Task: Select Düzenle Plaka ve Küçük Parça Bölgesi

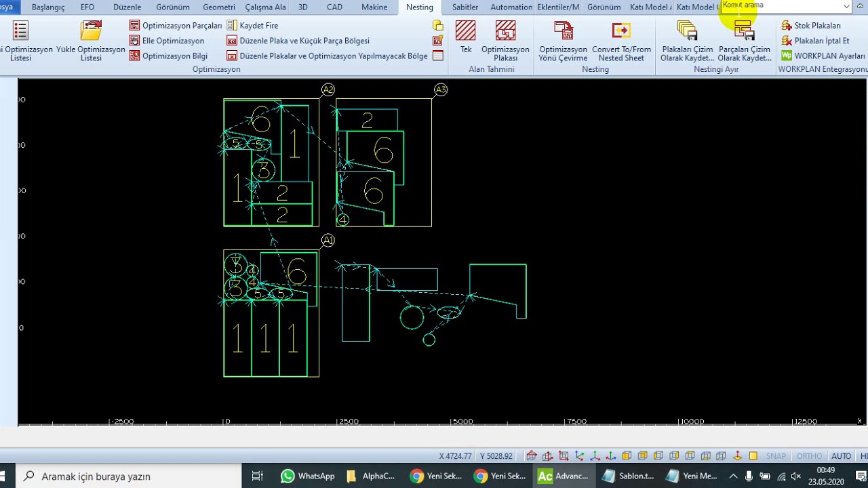Action: (x=298, y=41)
